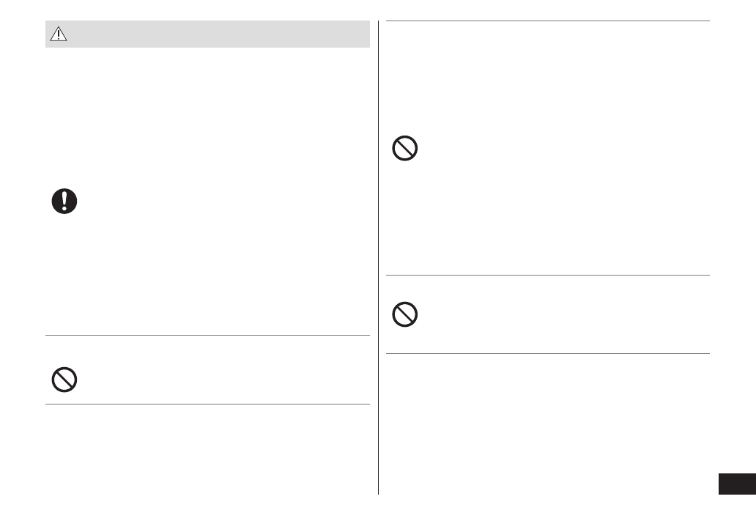Click the prohibition icon in the left column
This screenshot has width=756, height=532.
[64, 380]
